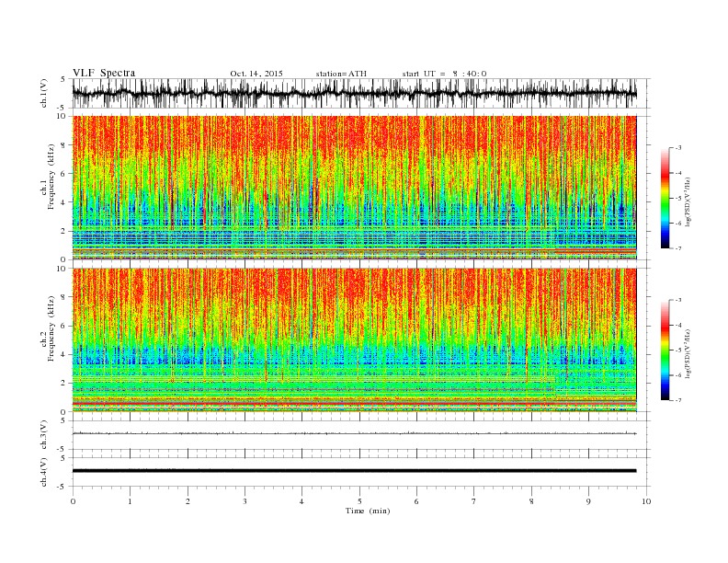Click the thick black ch.4 voltage trace
The image size is (728, 563).
(354, 471)
